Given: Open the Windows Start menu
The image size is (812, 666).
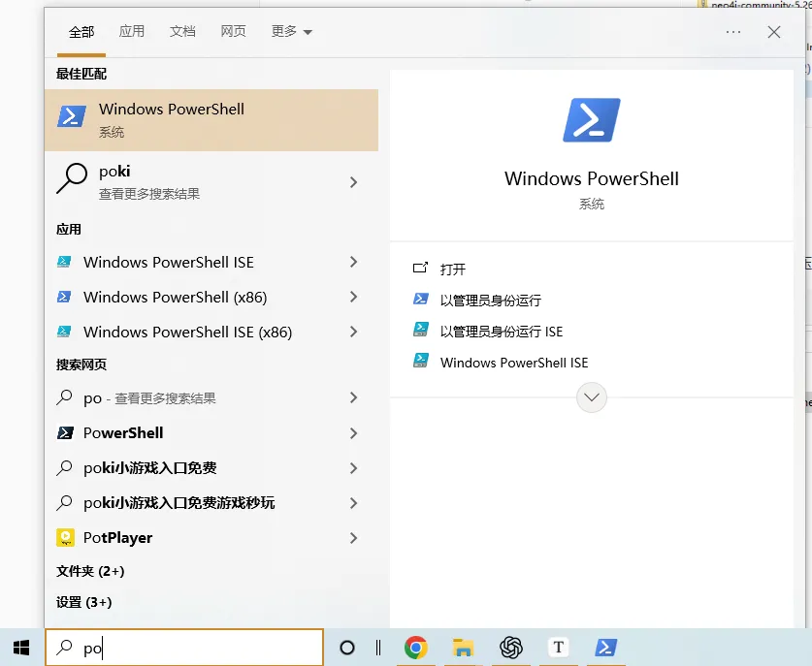Looking at the screenshot, I should coord(21,648).
